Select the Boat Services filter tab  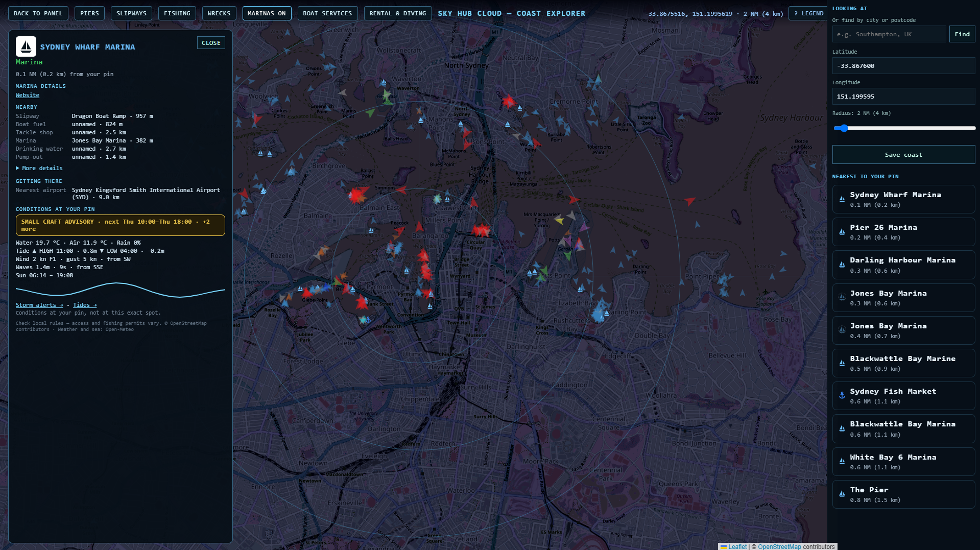coord(327,13)
